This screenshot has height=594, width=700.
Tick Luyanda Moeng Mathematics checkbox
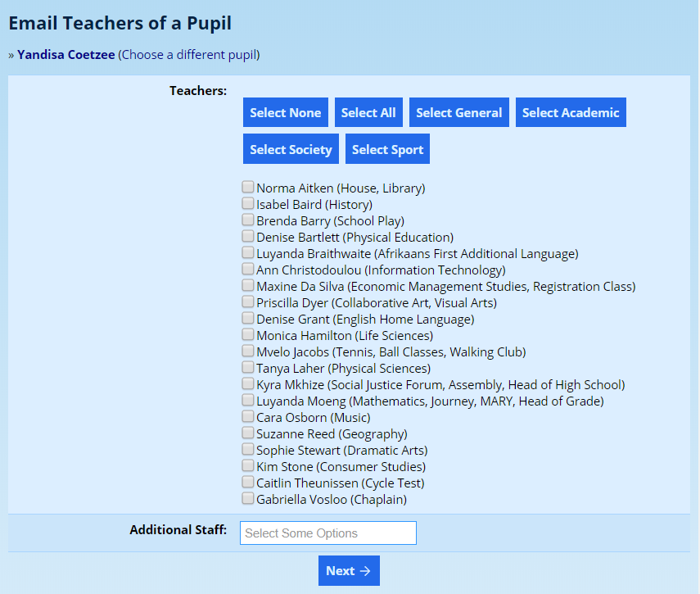coord(248,401)
